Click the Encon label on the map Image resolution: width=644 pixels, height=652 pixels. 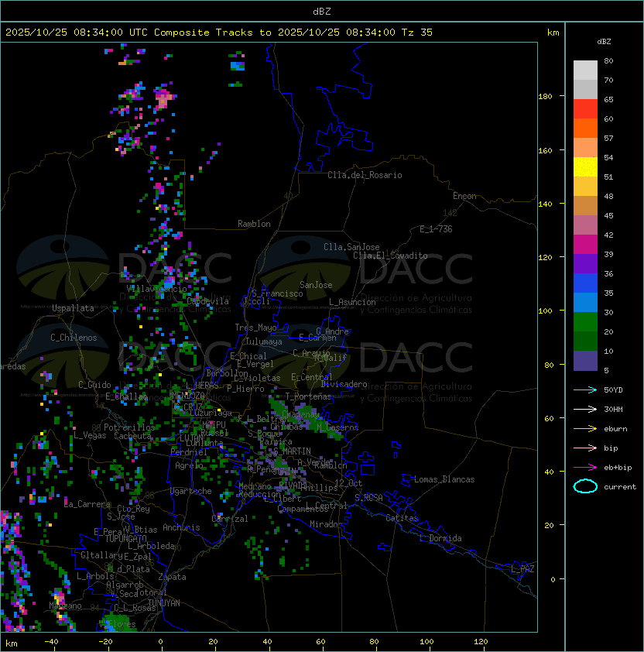point(464,196)
